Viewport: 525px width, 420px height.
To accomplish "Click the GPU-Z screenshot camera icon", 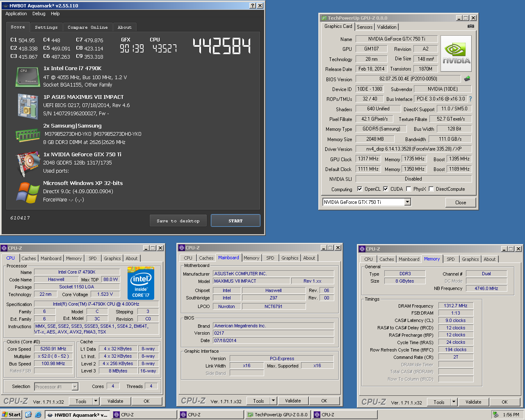I will pos(471,26).
